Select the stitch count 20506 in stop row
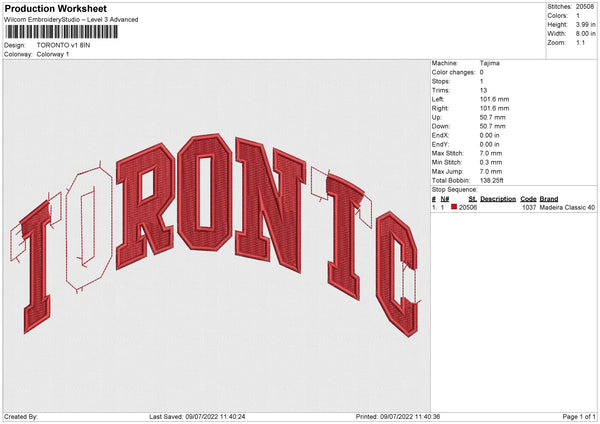The height and width of the screenshot is (424, 600). tap(468, 207)
